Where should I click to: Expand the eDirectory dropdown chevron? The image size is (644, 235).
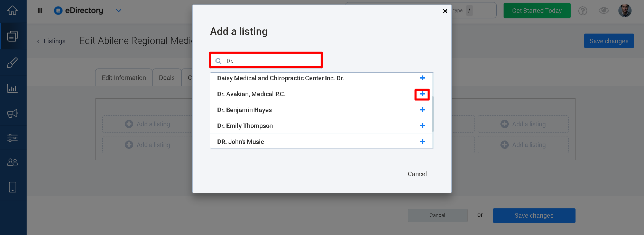pyautogui.click(x=119, y=11)
